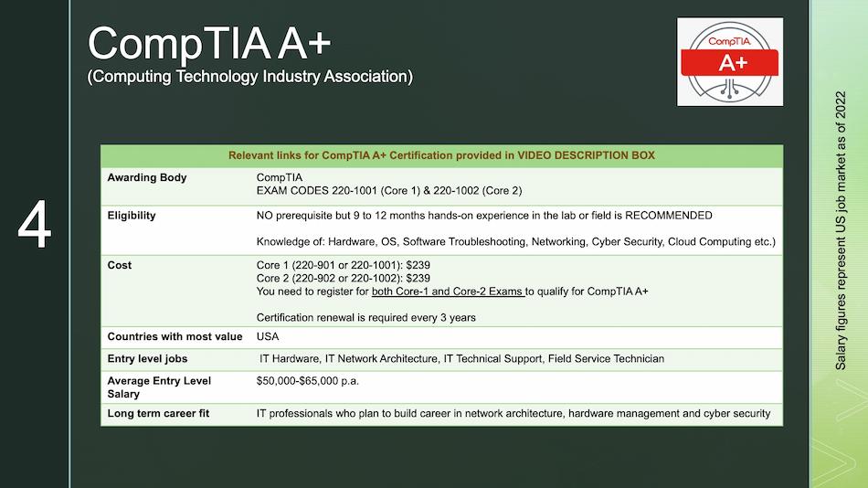Select the Entry level jobs label
This screenshot has width=868, height=488.
[x=147, y=358]
